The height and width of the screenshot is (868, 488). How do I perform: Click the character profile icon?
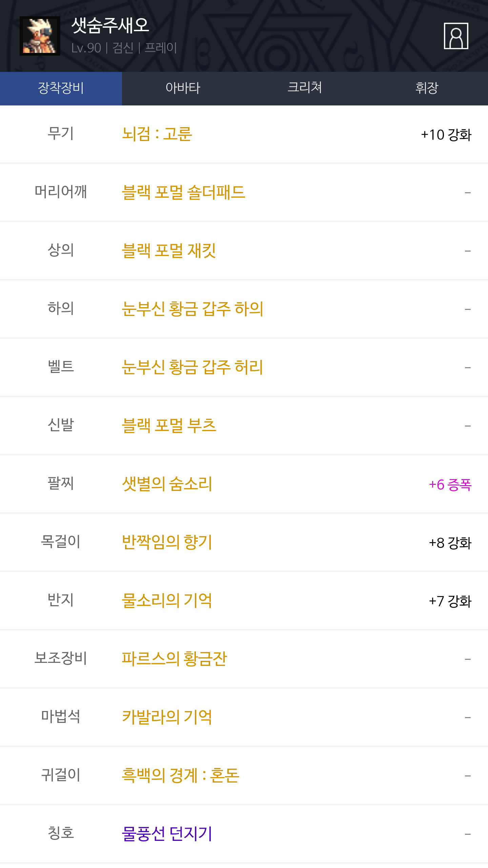(456, 36)
